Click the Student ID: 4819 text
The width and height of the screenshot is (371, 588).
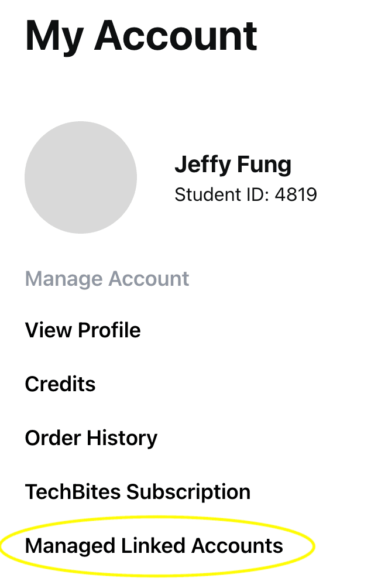245,194
